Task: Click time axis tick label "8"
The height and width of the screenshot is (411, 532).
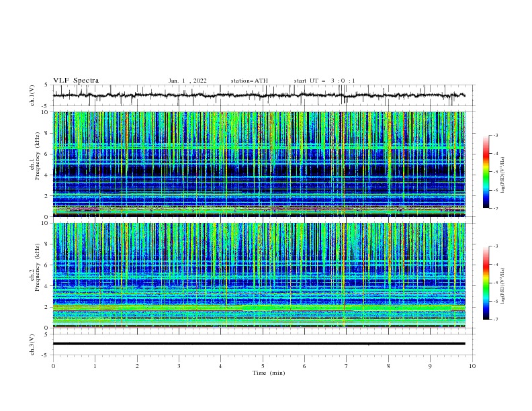Action: click(x=388, y=366)
